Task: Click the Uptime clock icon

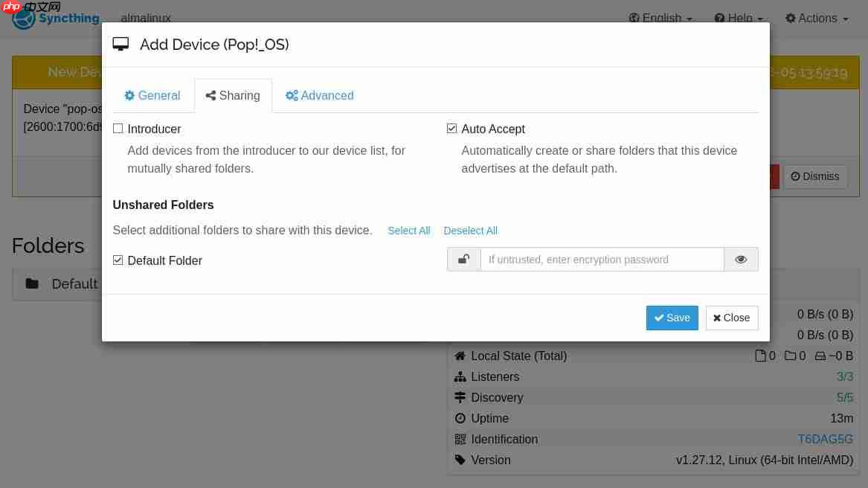Action: (460, 418)
